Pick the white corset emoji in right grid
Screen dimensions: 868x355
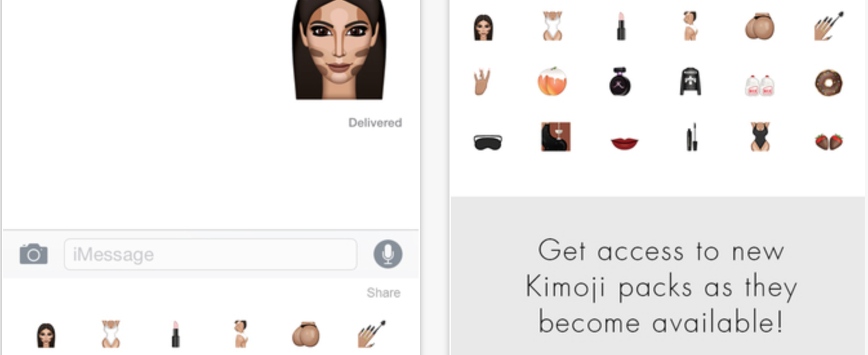click(x=552, y=26)
